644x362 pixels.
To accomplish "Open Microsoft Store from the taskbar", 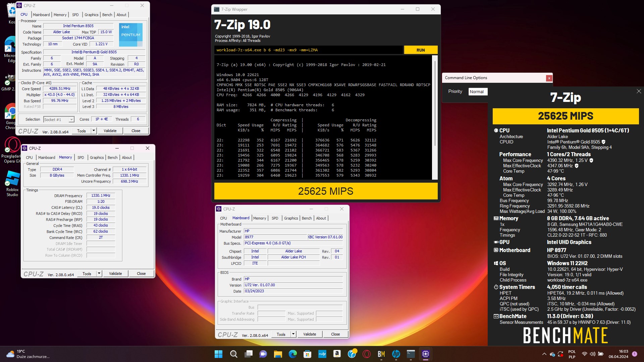I will (307, 354).
